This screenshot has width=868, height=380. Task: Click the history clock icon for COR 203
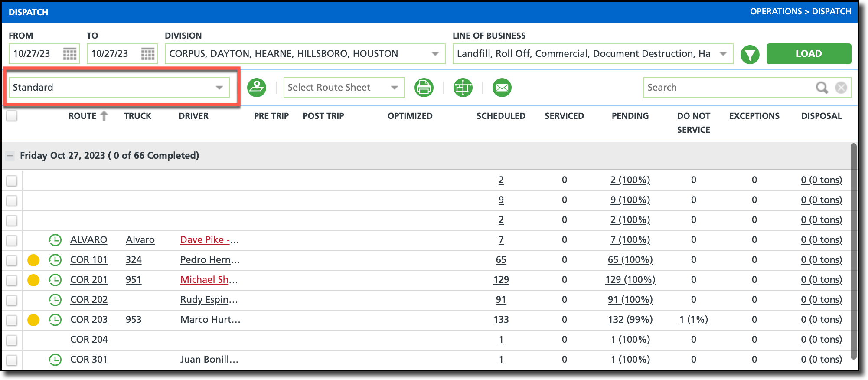(55, 320)
